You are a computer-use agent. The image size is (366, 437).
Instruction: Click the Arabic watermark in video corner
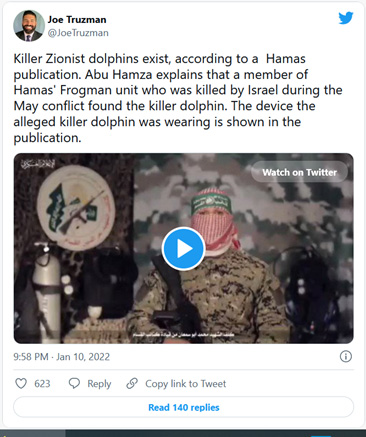37,164
